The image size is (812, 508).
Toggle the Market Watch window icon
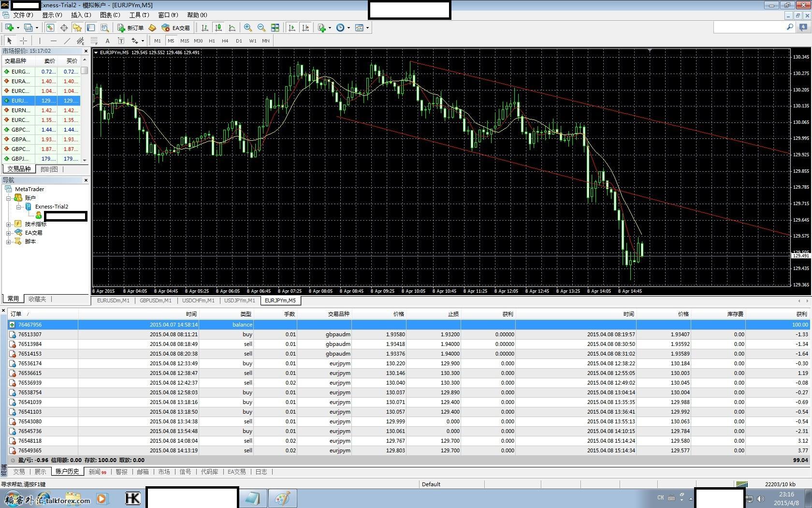50,28
